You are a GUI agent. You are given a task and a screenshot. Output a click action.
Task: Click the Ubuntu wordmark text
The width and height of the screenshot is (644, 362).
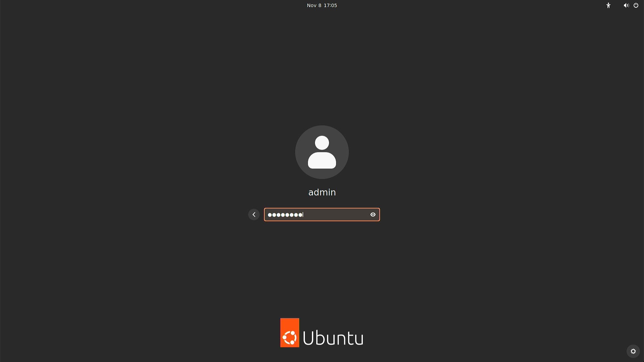tap(333, 338)
